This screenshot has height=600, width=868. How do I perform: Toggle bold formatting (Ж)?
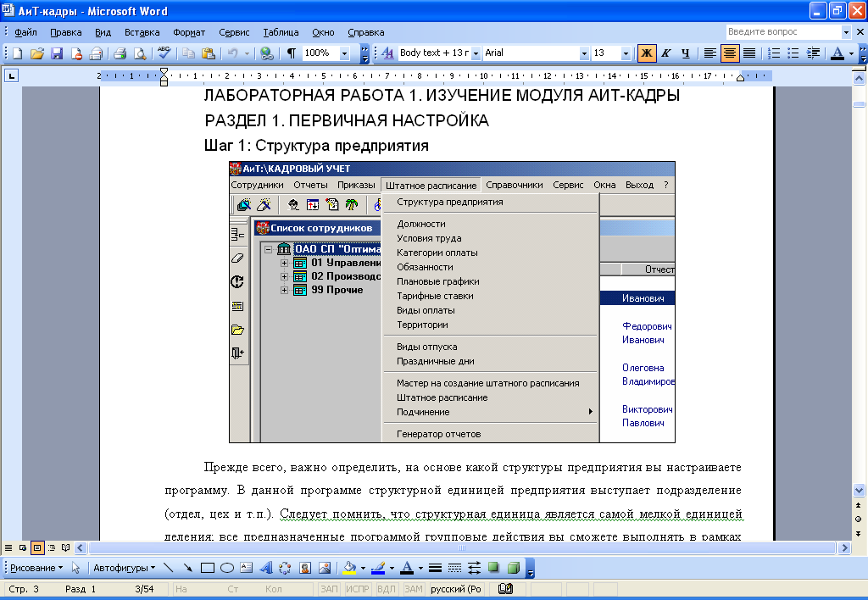[646, 53]
